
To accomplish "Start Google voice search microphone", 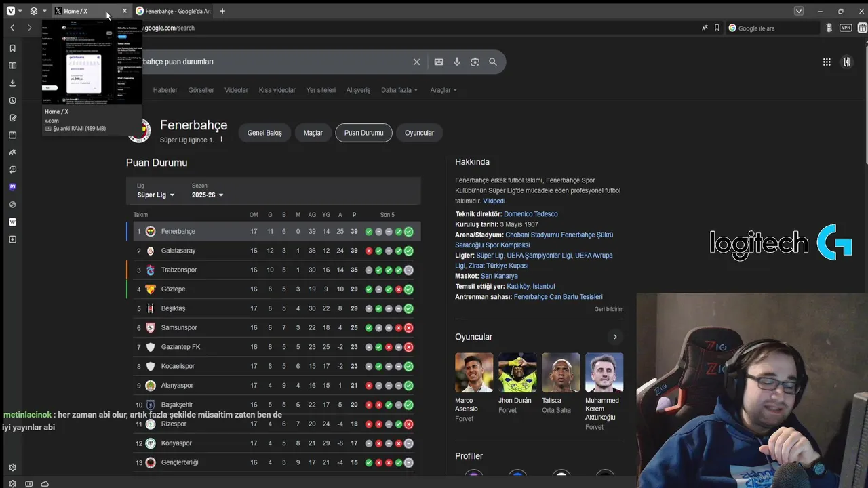I will (457, 62).
